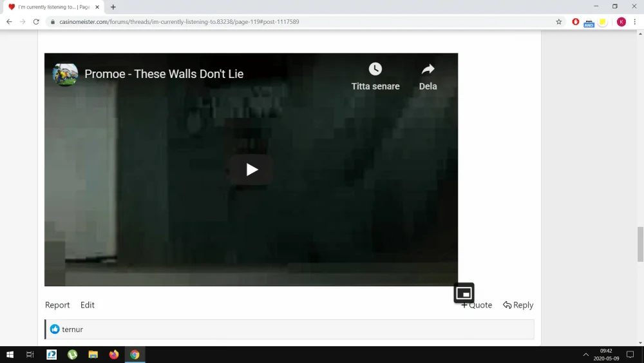Report this forum post
The image size is (644, 363).
coord(57,305)
